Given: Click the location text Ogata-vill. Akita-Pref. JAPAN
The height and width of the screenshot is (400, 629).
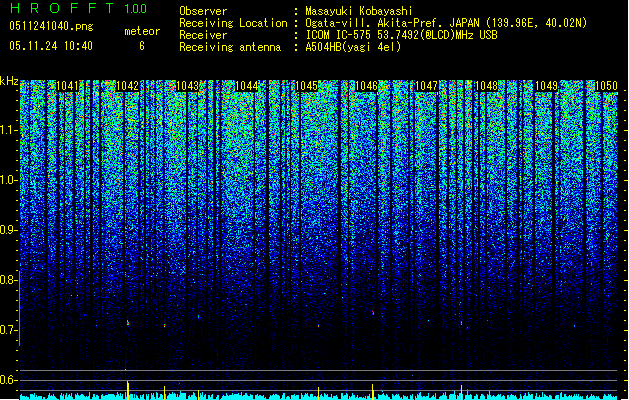Looking at the screenshot, I should point(394,23).
